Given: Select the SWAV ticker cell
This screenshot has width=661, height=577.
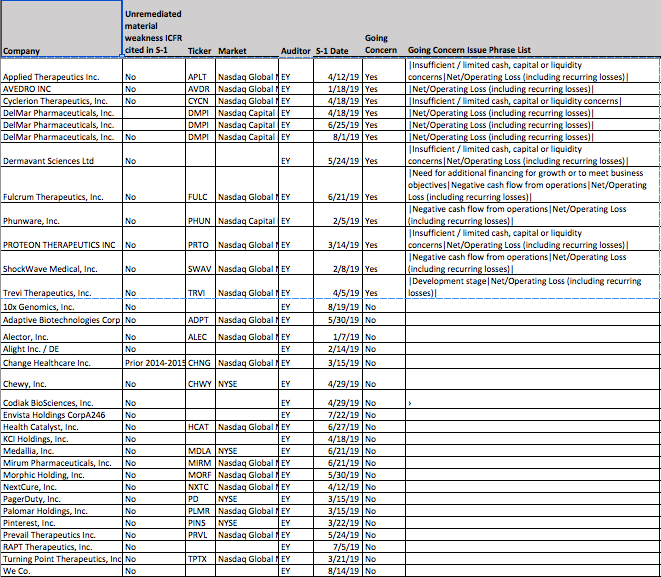Looking at the screenshot, I should [200, 263].
